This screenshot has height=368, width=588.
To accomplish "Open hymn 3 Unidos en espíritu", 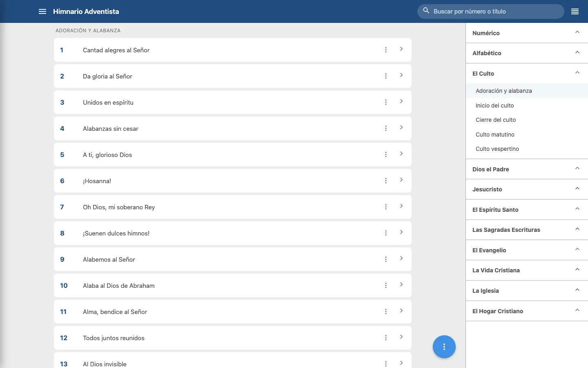I will coord(233,102).
